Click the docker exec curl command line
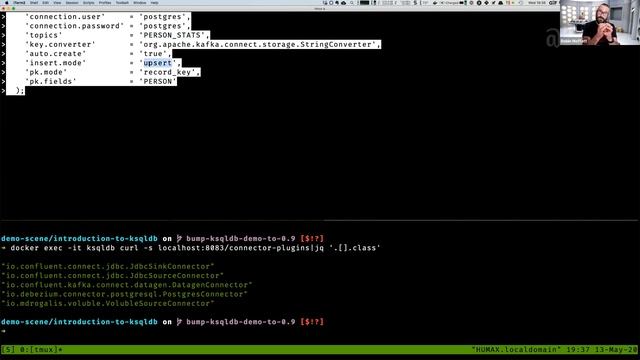Screen dimensions: 640x360 tap(195, 248)
